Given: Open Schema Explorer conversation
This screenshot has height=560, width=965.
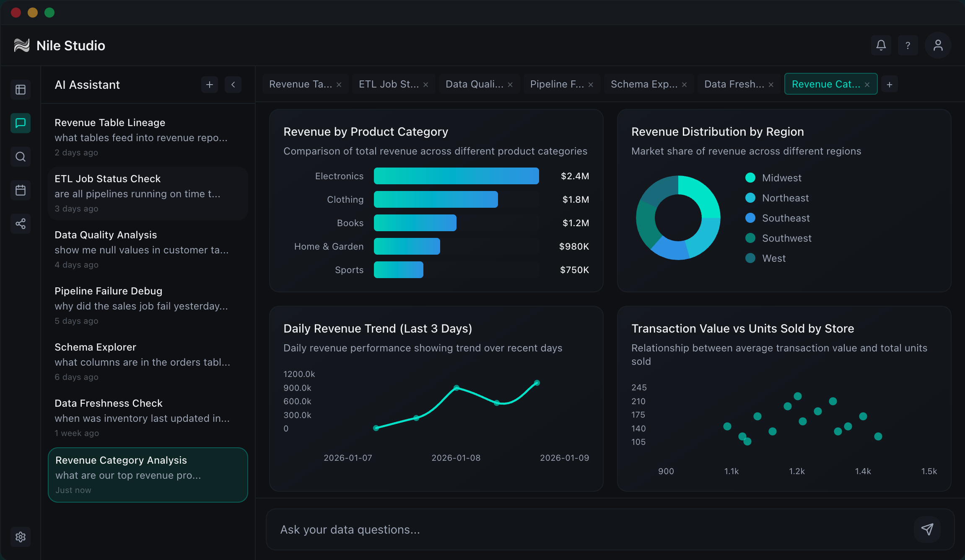Looking at the screenshot, I should pyautogui.click(x=148, y=362).
